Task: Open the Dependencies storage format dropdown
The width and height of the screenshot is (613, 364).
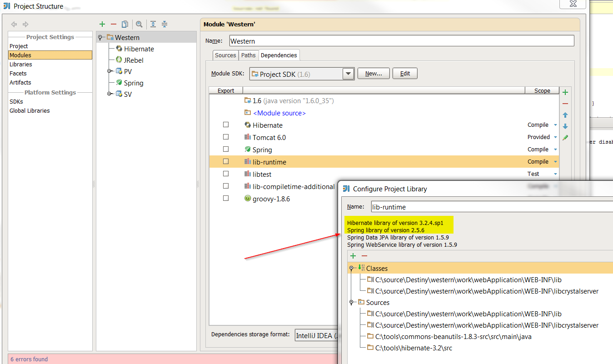Action: tap(316, 335)
